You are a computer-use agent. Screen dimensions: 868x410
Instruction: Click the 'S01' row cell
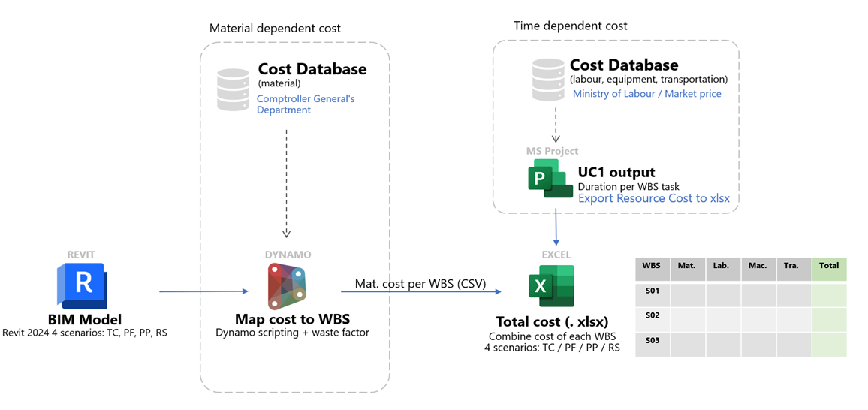point(653,295)
